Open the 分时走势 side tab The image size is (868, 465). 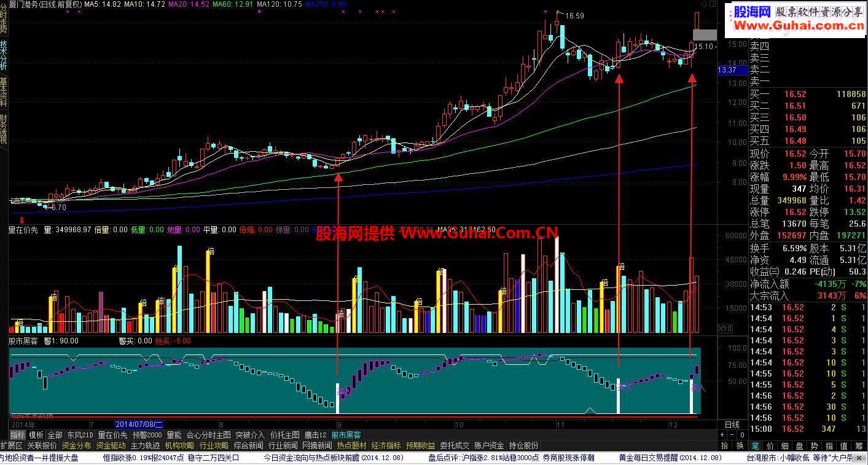(x=4, y=18)
